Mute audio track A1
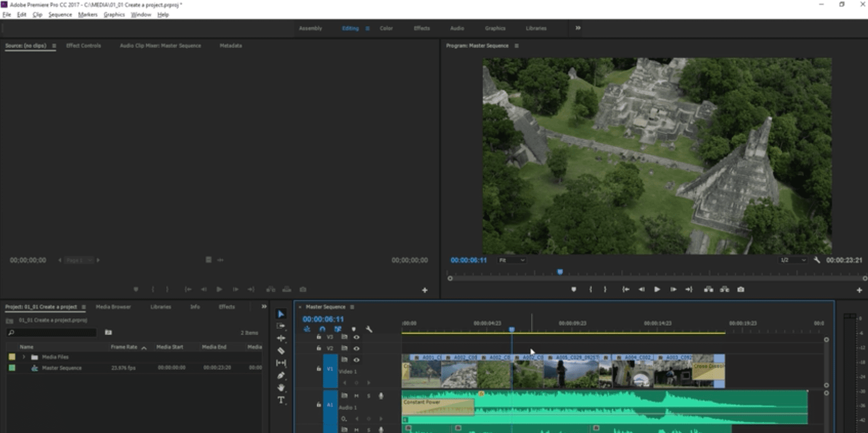This screenshot has width=868, height=433. click(x=356, y=396)
